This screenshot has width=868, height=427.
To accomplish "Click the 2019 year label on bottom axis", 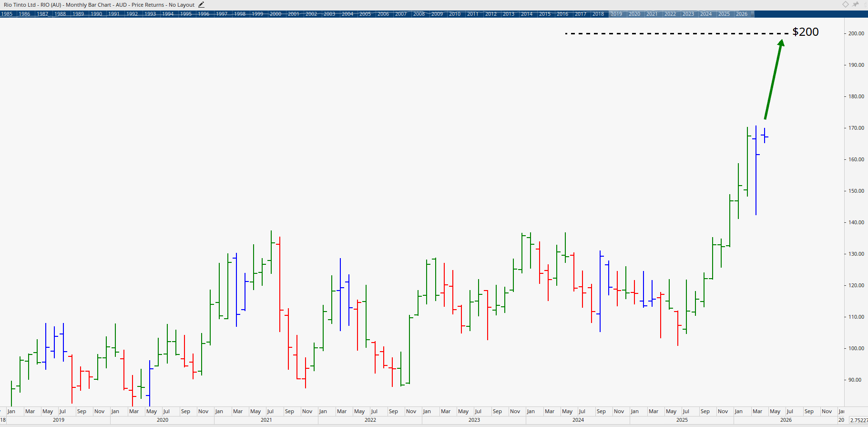I will (x=59, y=420).
